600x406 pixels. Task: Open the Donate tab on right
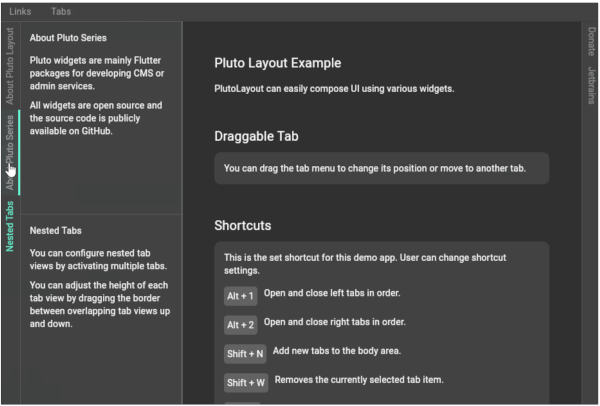591,41
